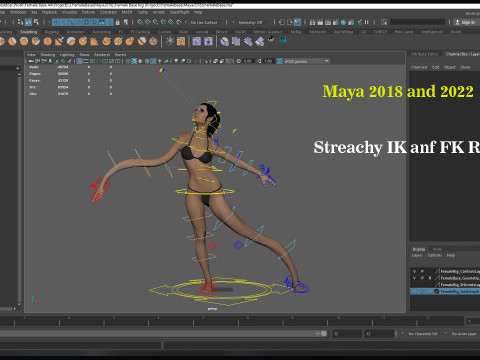Open Layers menu in layer editor
Screen dimensions: 480x360
click(x=417, y=255)
